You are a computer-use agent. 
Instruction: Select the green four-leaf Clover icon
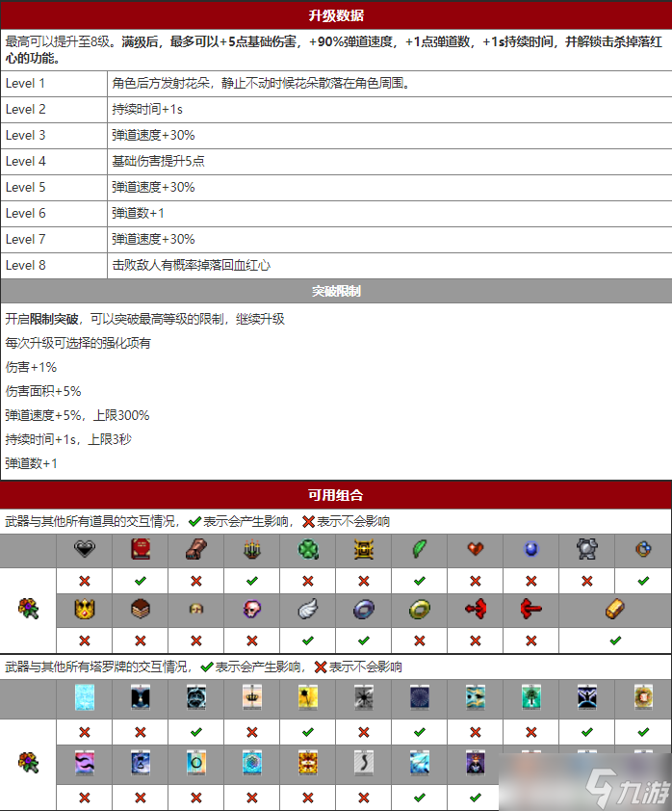coord(308,549)
